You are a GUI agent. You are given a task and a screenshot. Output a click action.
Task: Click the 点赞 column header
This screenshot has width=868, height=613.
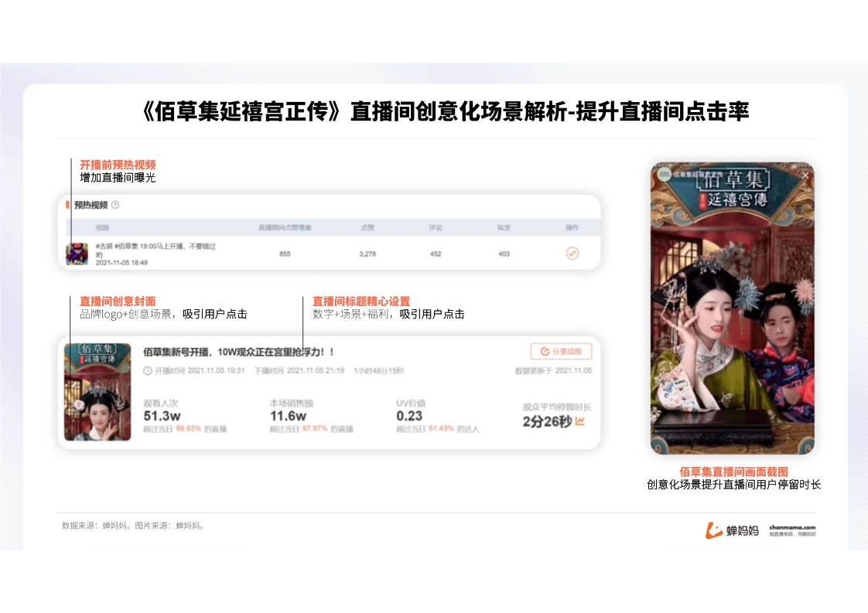pyautogui.click(x=367, y=228)
